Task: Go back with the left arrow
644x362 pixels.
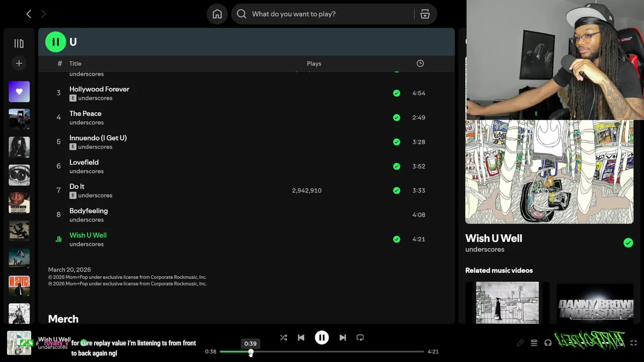Action: [29, 14]
